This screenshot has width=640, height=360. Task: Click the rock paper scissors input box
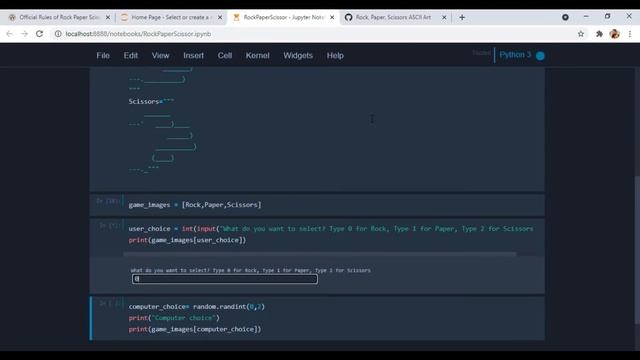pos(225,279)
